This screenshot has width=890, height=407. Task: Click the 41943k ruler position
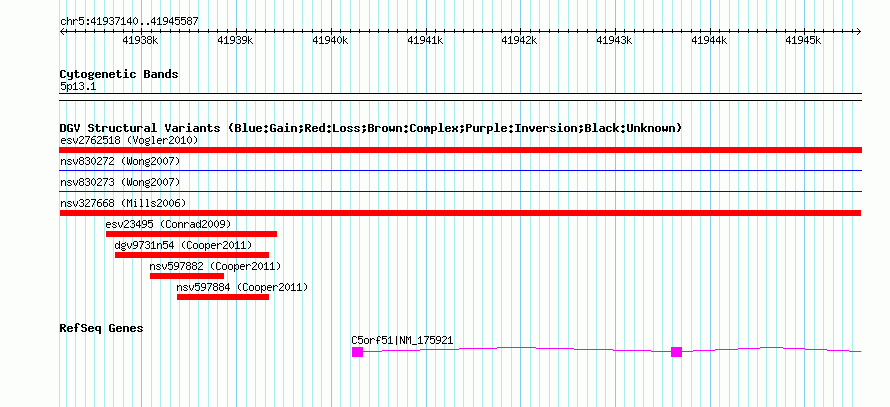[x=614, y=41]
